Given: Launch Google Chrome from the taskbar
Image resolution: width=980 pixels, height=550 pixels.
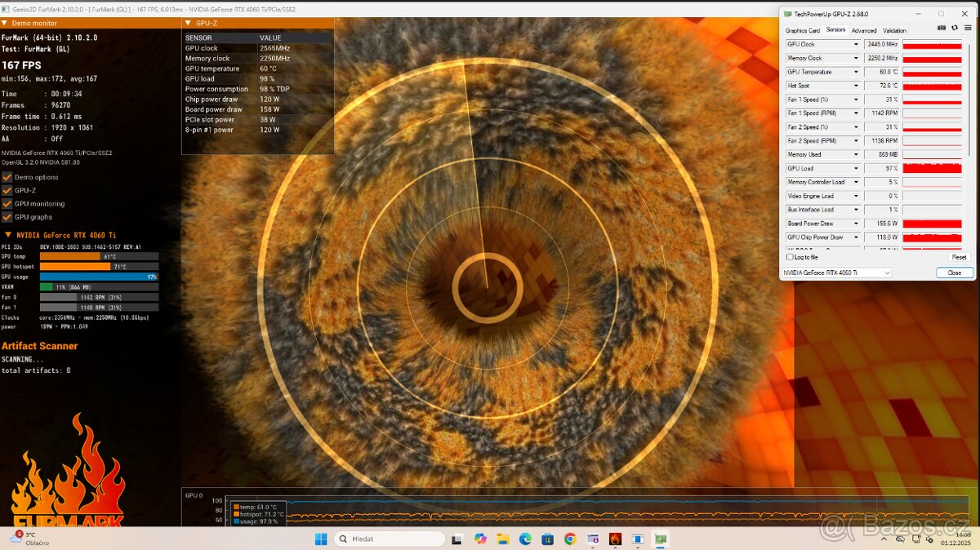Looking at the screenshot, I should [570, 539].
